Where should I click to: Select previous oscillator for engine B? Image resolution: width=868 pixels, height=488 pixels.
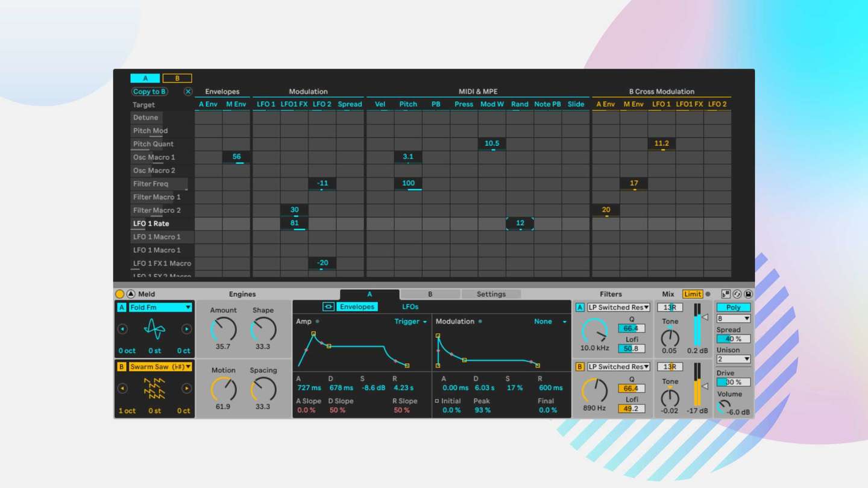pos(122,389)
